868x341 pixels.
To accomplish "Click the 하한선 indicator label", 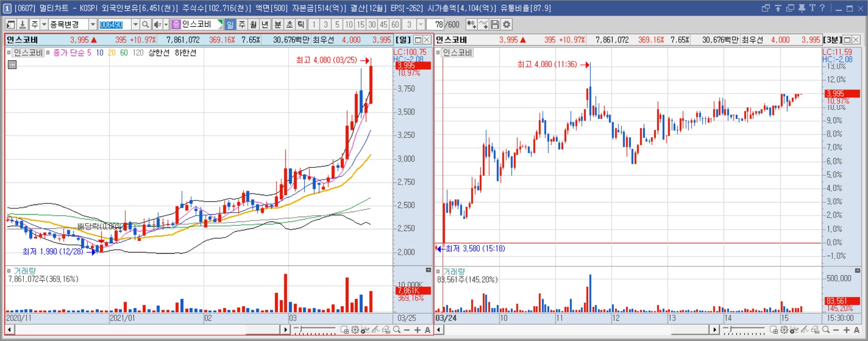I will 185,53.
